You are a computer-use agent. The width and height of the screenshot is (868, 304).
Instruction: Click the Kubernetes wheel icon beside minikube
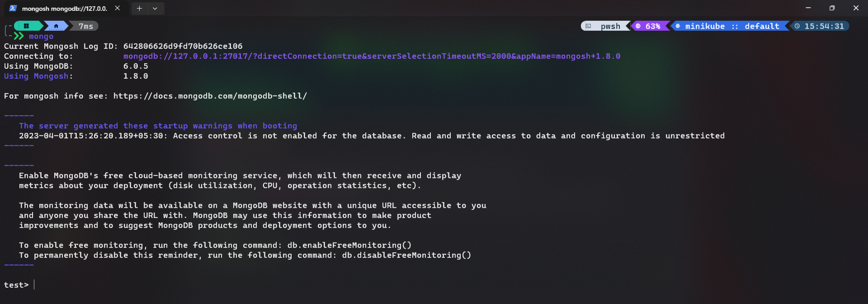click(678, 26)
